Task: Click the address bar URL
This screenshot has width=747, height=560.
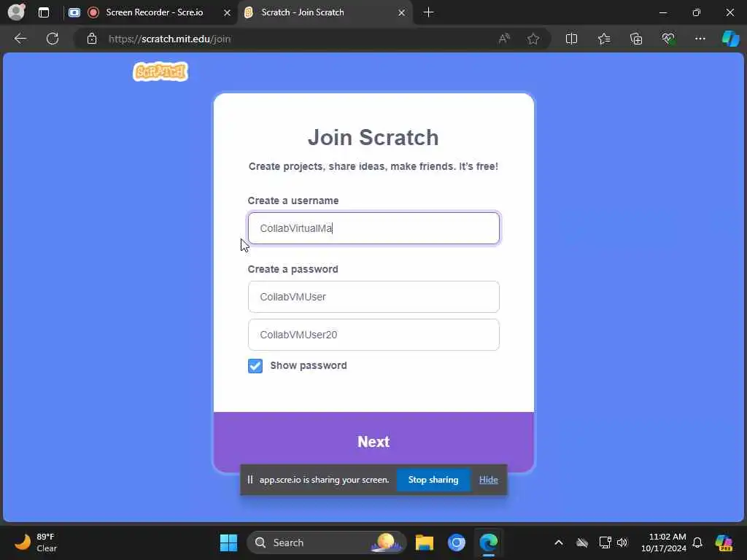Action: point(169,39)
